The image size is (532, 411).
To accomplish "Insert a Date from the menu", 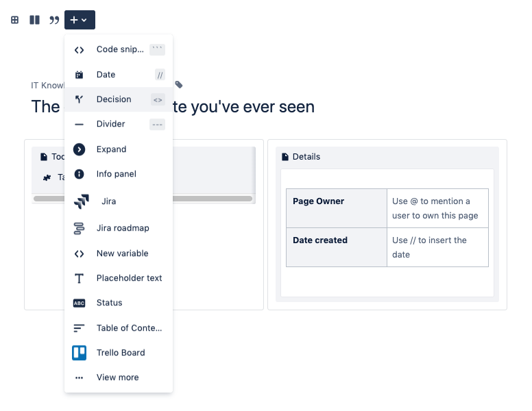I will pos(106,75).
